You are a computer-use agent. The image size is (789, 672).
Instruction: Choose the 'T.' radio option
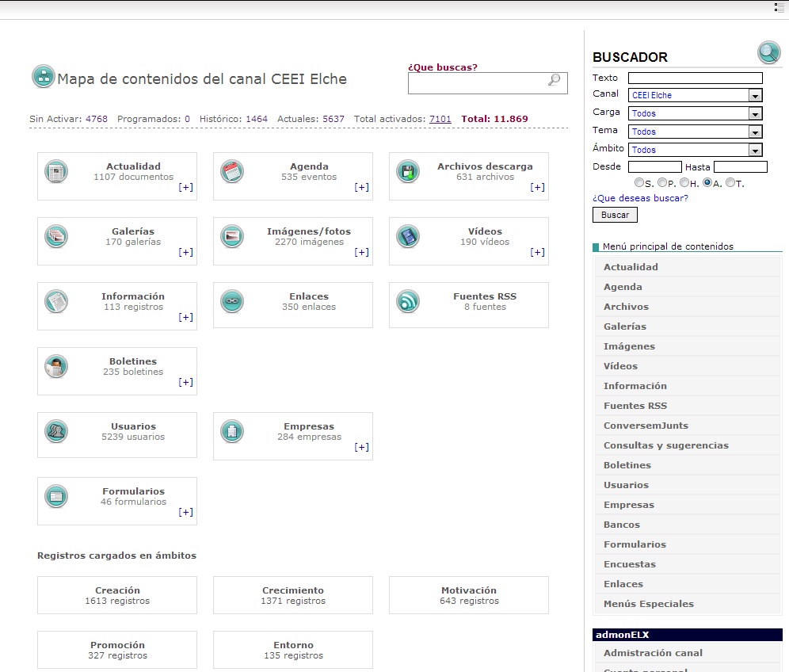pos(730,183)
